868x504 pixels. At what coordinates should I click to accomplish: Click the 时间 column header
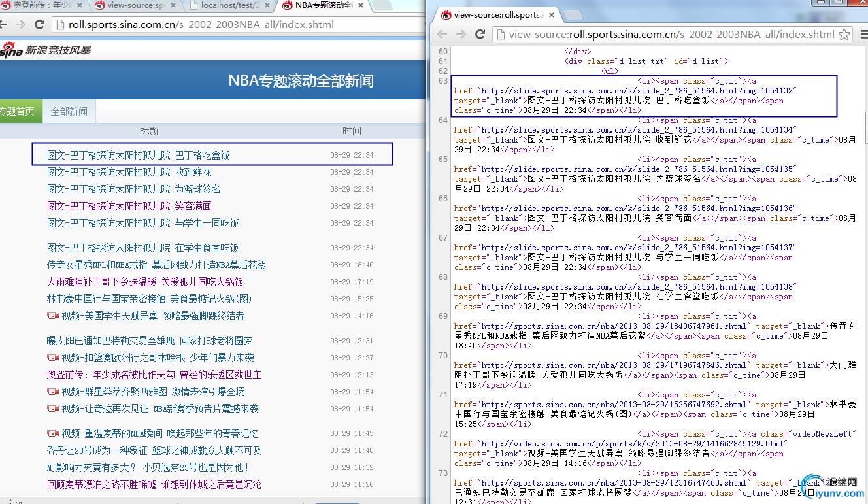coord(352,131)
